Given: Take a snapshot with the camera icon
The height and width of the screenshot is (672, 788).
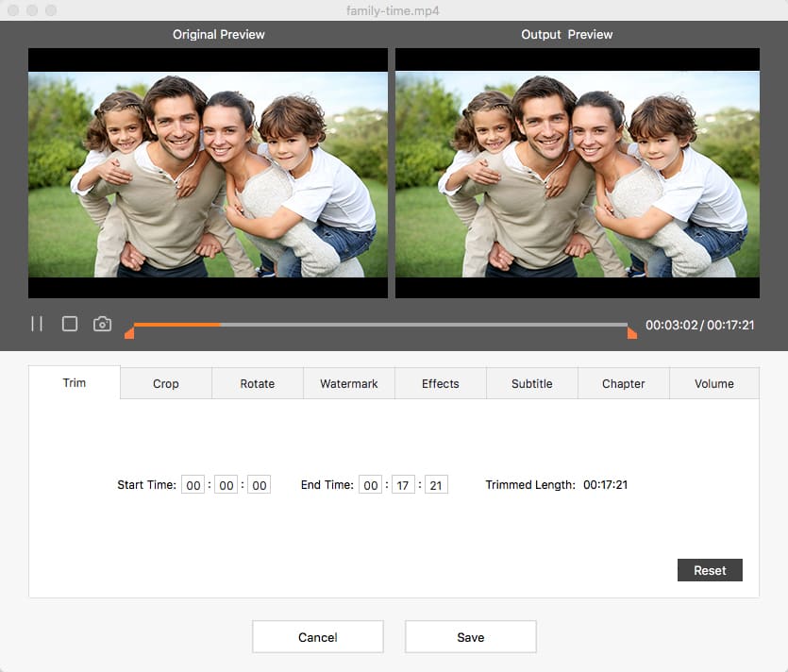Looking at the screenshot, I should [102, 324].
